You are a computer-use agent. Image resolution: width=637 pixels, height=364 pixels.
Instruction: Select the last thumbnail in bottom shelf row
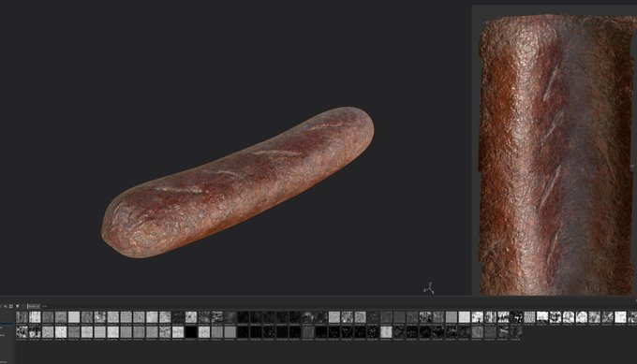point(516,332)
